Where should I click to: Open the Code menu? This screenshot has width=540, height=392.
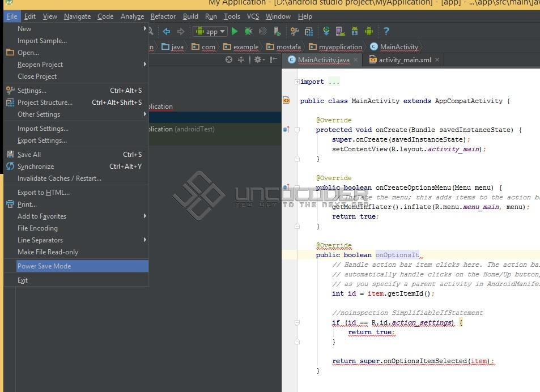(x=105, y=16)
